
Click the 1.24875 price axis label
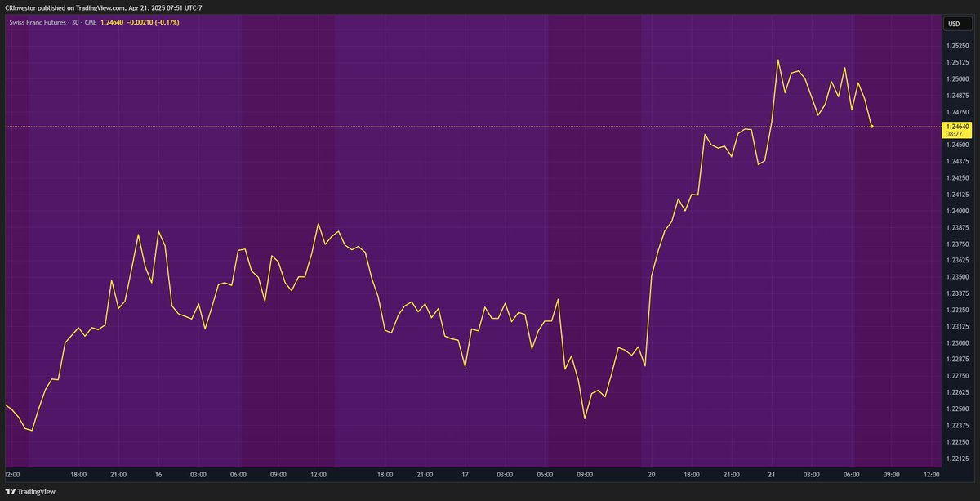coord(957,96)
